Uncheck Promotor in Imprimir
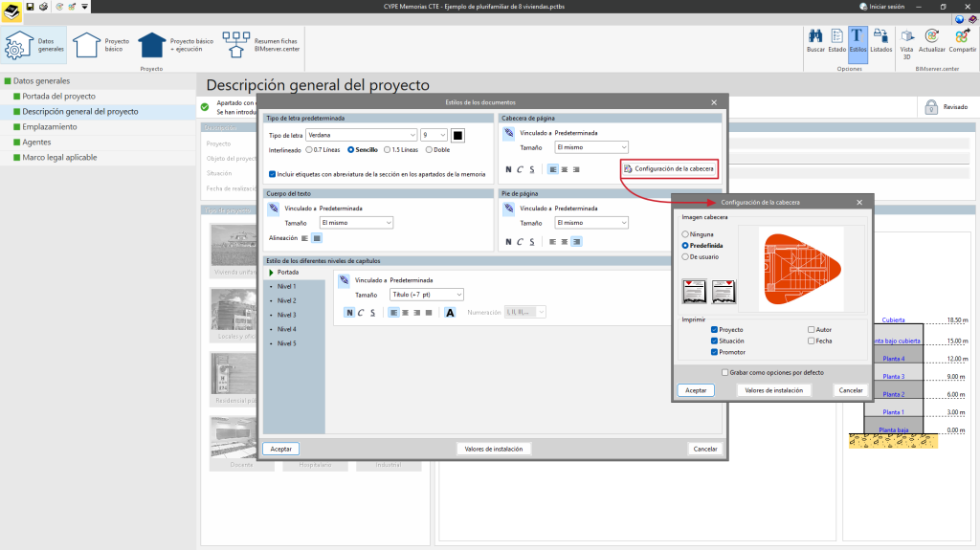The width and height of the screenshot is (980, 550). coord(714,352)
